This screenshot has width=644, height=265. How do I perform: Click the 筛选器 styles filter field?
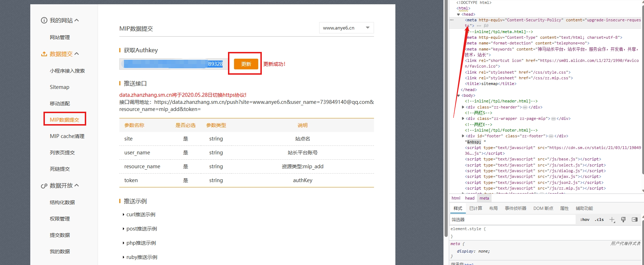513,219
